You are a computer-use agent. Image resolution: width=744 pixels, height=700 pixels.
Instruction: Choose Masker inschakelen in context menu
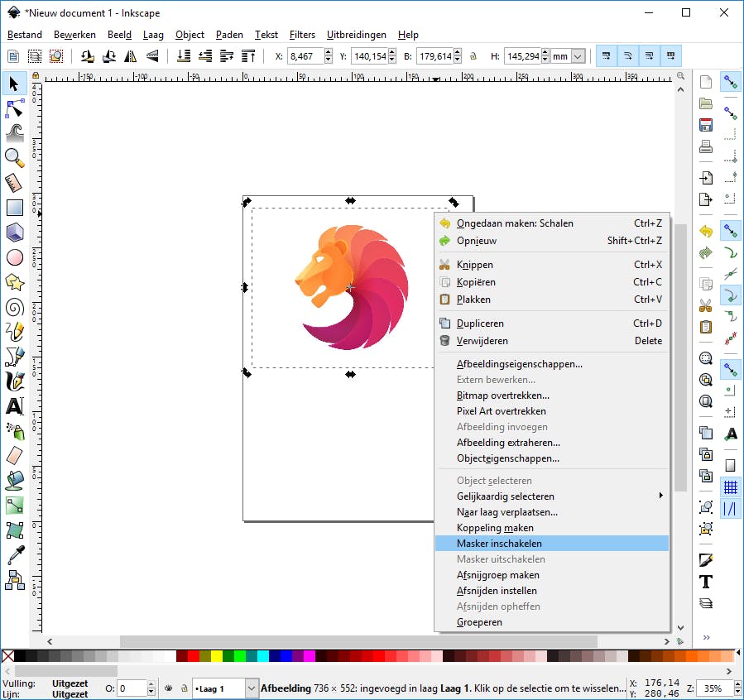(x=499, y=544)
